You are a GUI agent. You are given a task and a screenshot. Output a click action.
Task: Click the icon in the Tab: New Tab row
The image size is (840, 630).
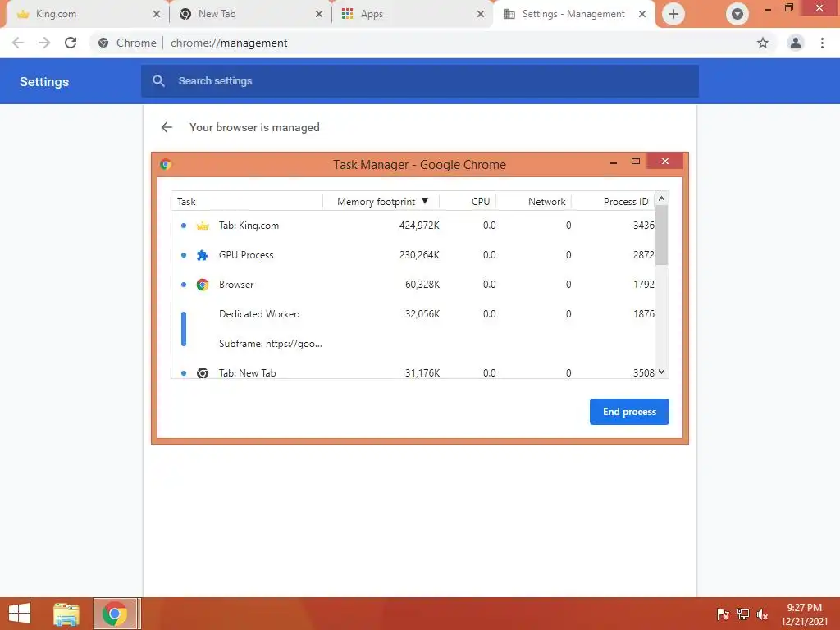point(203,373)
